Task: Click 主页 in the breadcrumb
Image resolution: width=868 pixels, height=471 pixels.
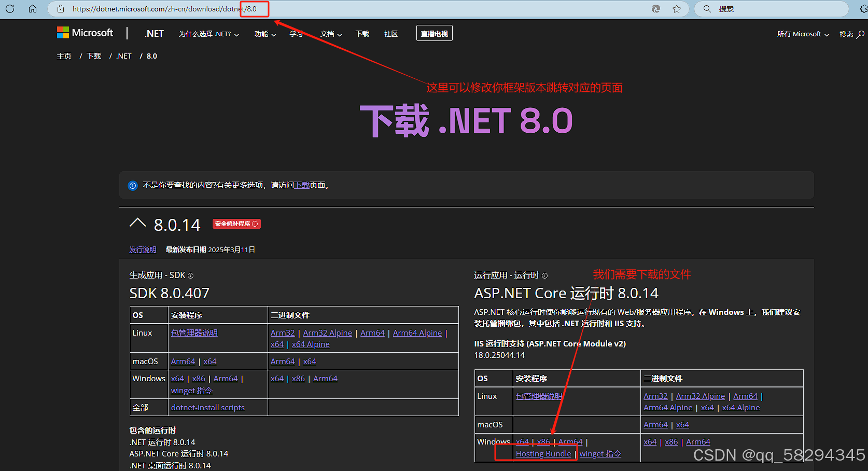Action: (64, 56)
